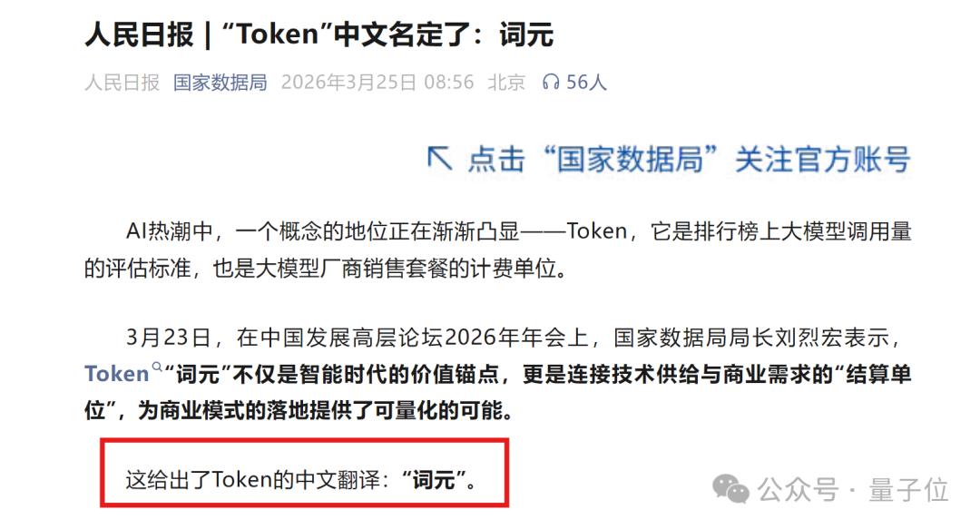The image size is (980, 529).
Task: Click the bold 词元 inside the red box
Action: point(433,480)
